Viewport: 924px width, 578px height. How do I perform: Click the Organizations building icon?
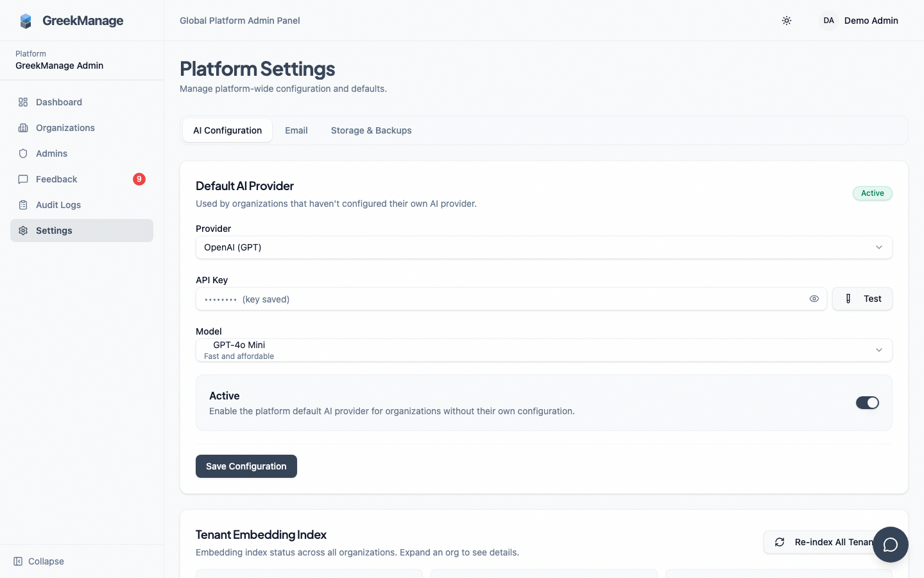[23, 128]
